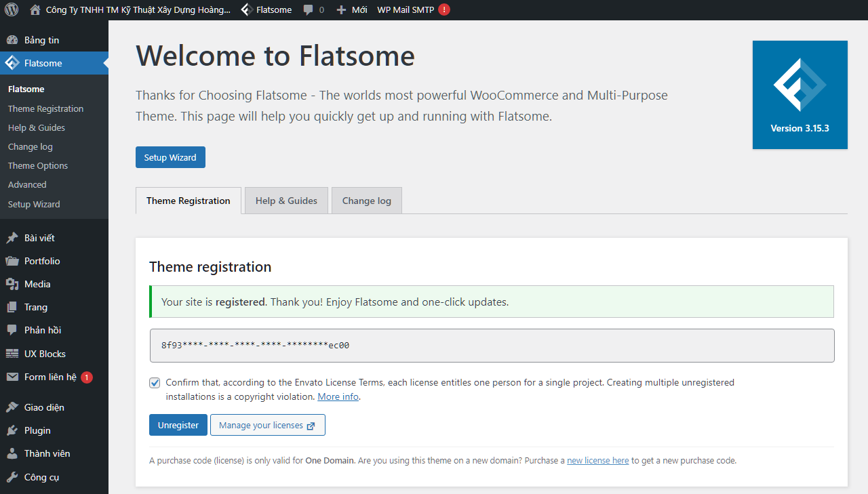Click the Trang pages icon
Screen dimensions: 868x494
[x=12, y=307]
